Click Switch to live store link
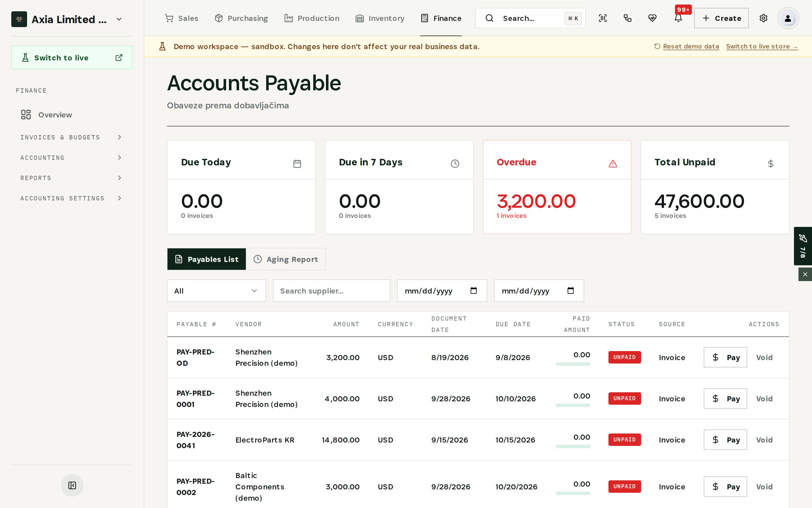This screenshot has height=508, width=812. [762, 46]
